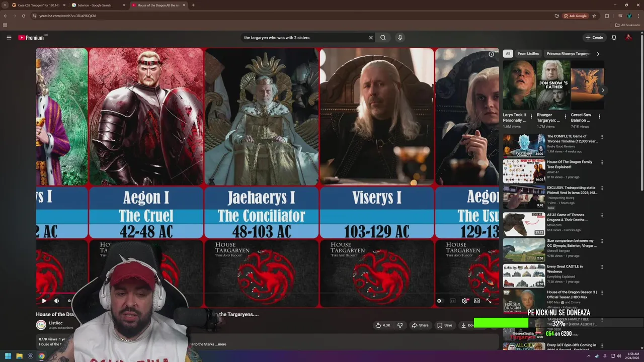This screenshot has width=644, height=362.
Task: Select the From ListRec chip
Action: (x=528, y=54)
